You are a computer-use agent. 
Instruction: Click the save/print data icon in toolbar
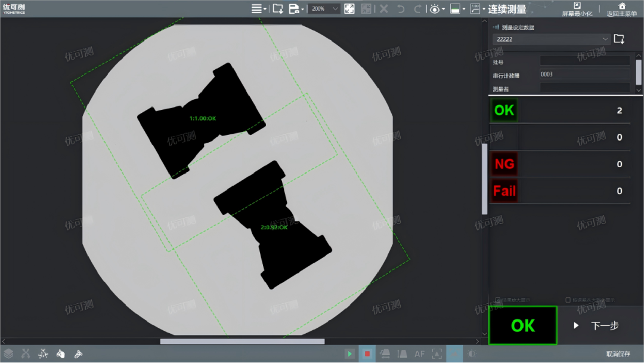point(293,8)
